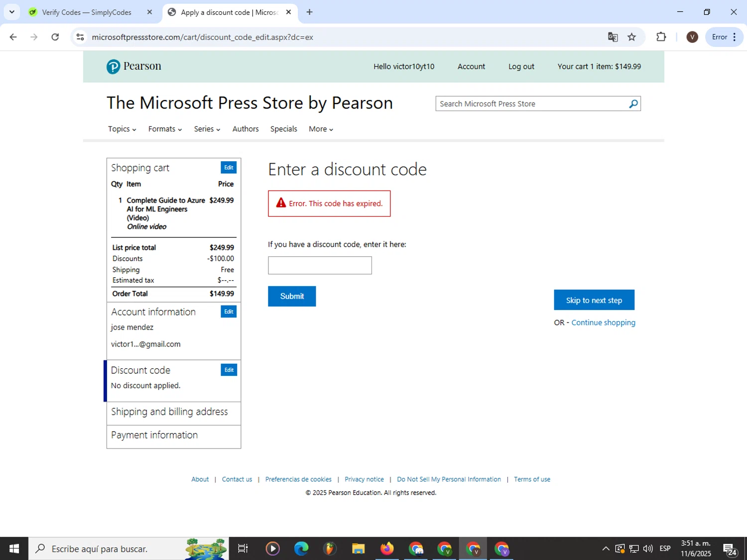Image resolution: width=747 pixels, height=560 pixels.
Task: Open a new browser tab with plus icon
Action: 309,12
